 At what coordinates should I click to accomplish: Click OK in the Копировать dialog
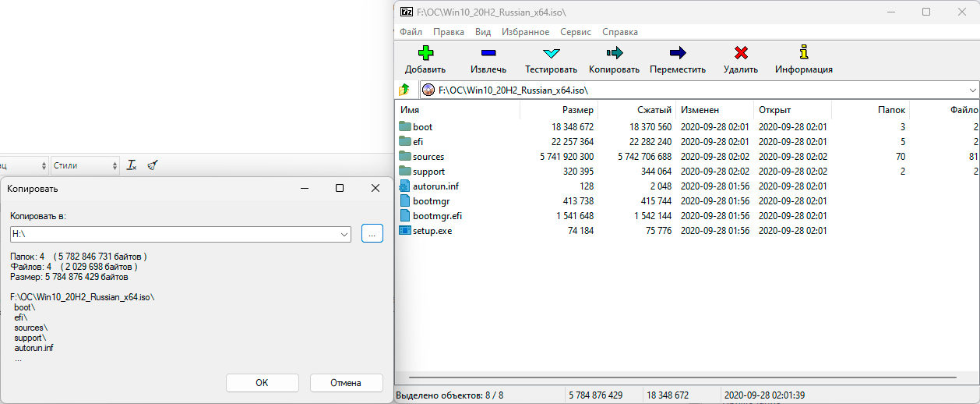pos(262,383)
